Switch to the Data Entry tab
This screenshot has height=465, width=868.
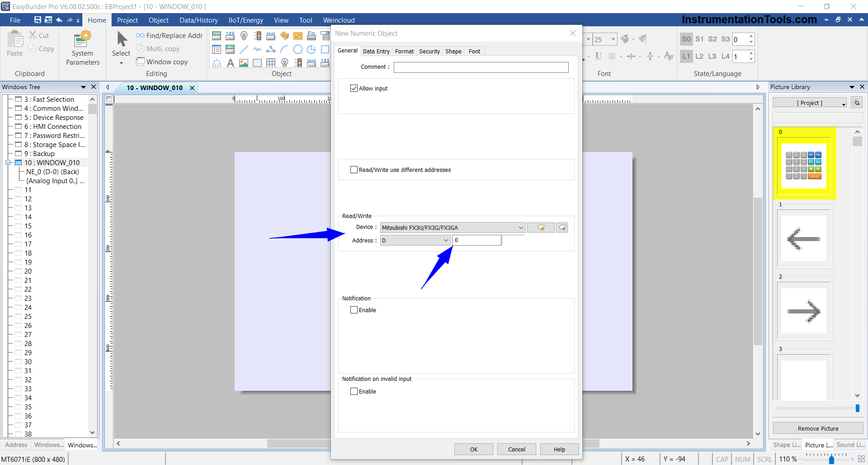376,51
